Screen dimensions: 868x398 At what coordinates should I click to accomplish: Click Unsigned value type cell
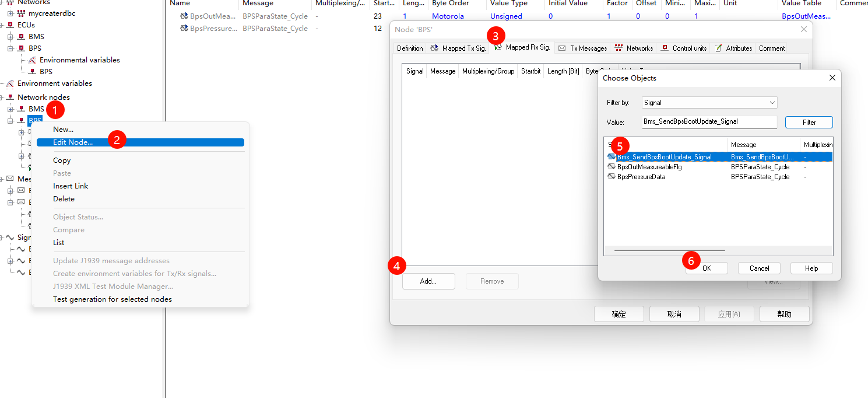(x=506, y=16)
